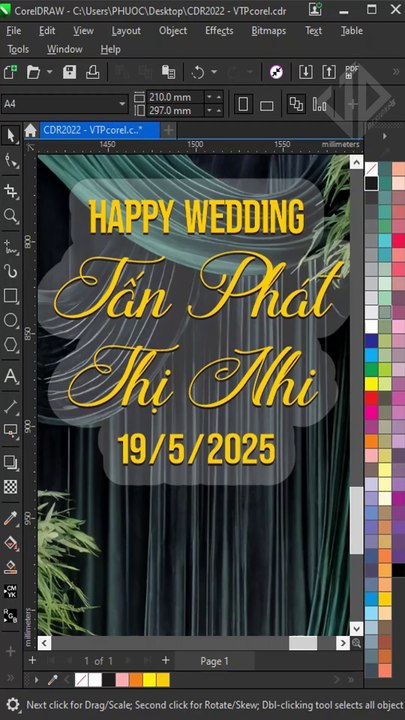Expand the standard toolbar overflow chevron
405x720 pixels.
[x=395, y=72]
